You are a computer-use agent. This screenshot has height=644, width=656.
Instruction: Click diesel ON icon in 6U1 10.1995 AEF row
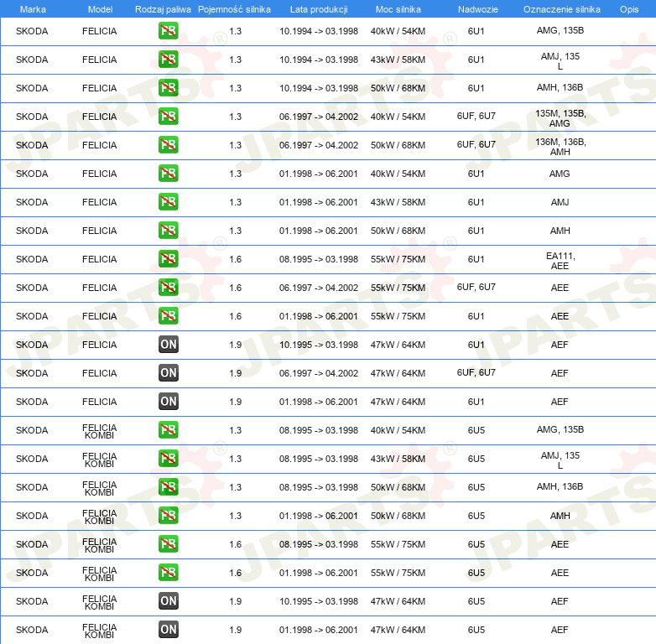click(x=168, y=344)
